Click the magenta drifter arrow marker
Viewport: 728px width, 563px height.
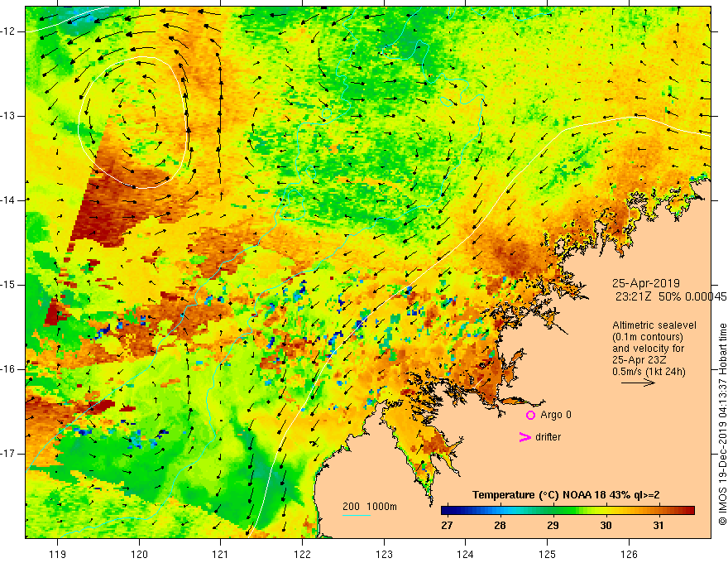pos(524,437)
